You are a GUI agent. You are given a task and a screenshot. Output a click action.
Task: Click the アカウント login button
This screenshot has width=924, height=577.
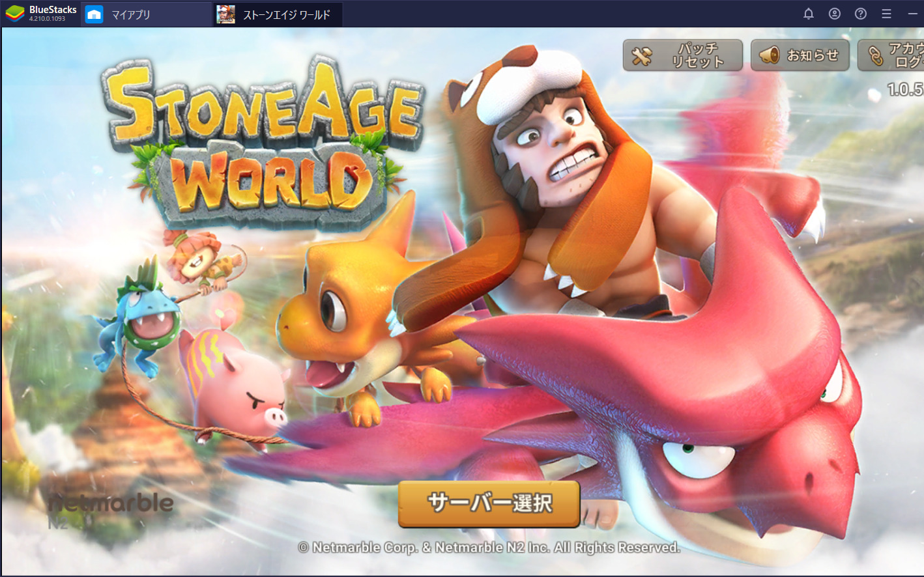pos(891,55)
